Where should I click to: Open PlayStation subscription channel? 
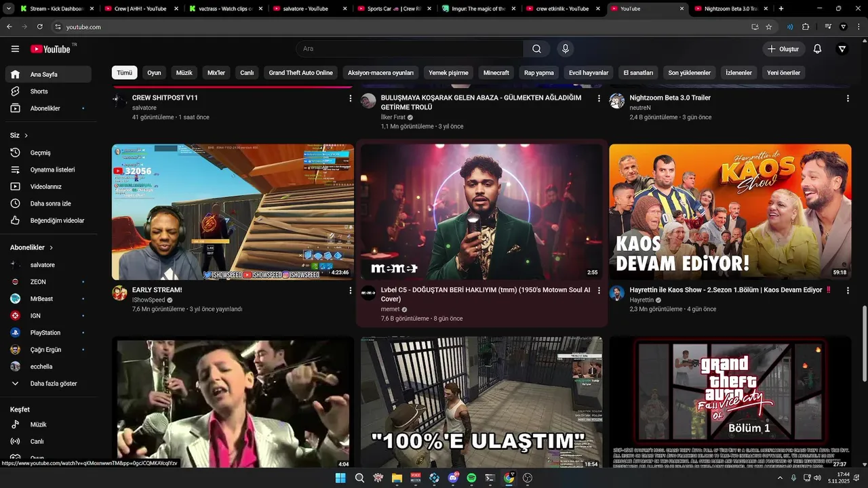47,333
